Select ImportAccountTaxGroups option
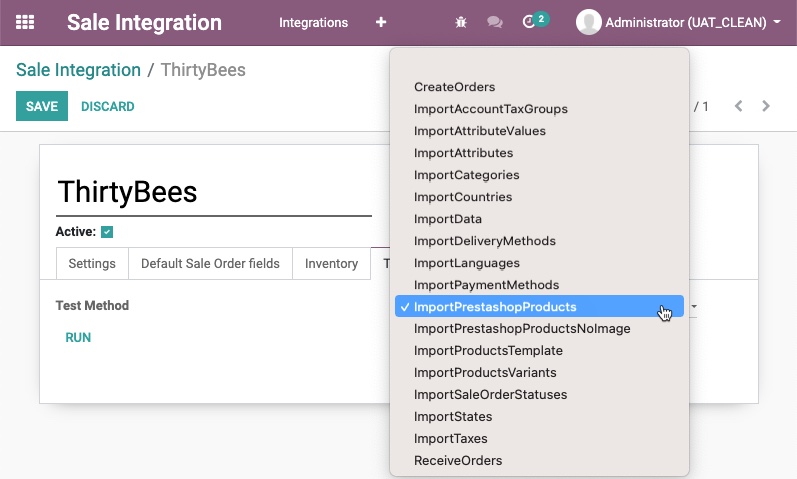Screen dimensions: 797x479 tap(539, 109)
